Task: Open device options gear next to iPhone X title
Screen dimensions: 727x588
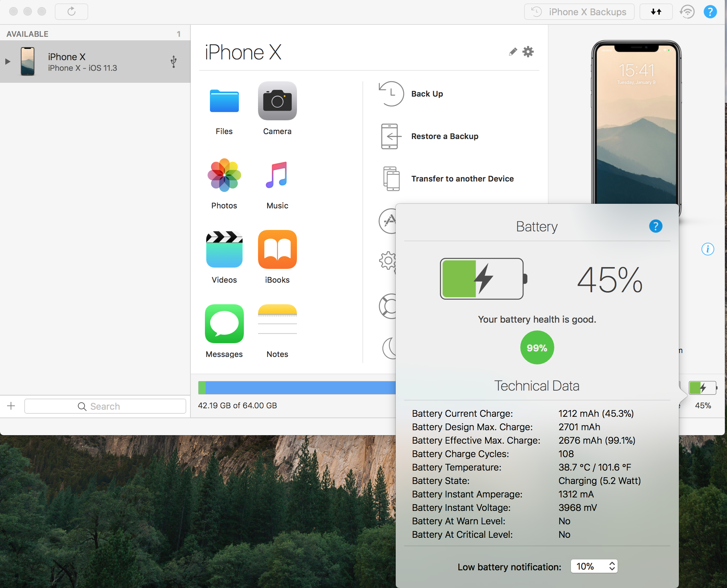Action: 528,52
